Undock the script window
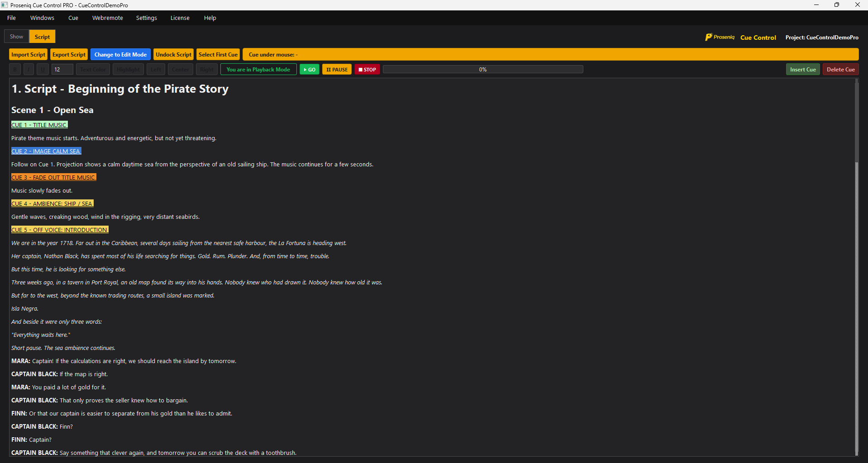The height and width of the screenshot is (463, 868). (173, 54)
